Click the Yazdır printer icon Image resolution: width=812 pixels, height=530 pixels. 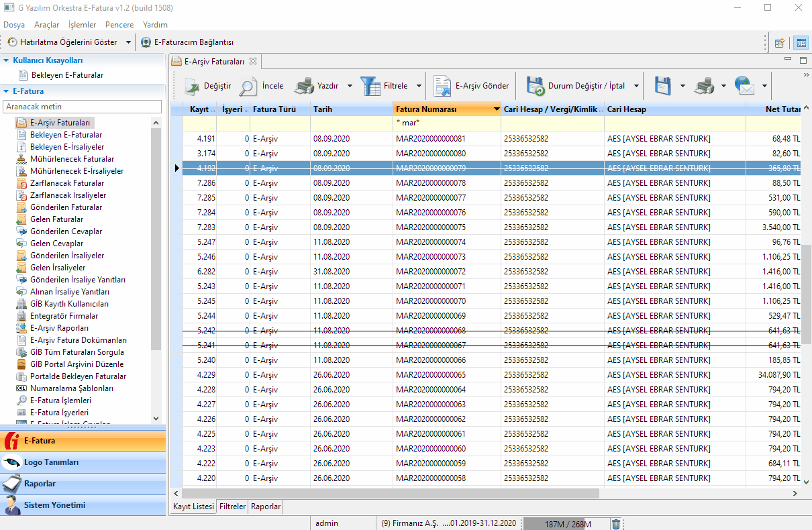tap(304, 87)
